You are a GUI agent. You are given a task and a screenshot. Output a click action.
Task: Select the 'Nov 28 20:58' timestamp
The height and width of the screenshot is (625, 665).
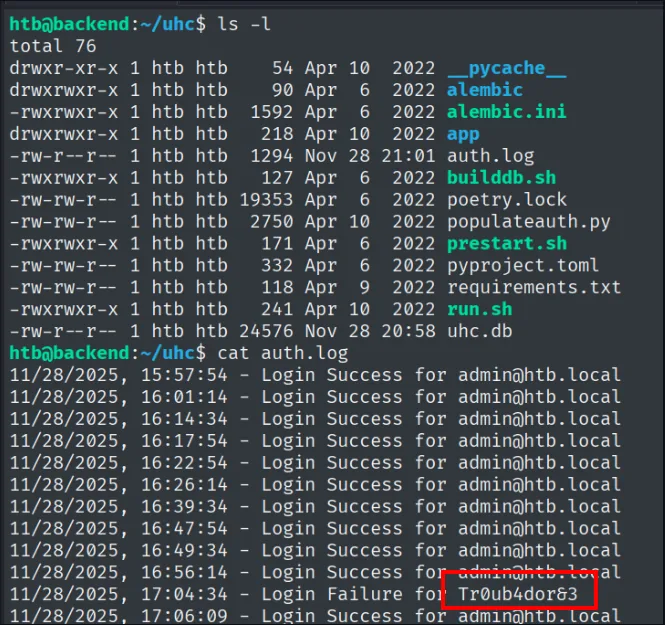[x=370, y=331]
